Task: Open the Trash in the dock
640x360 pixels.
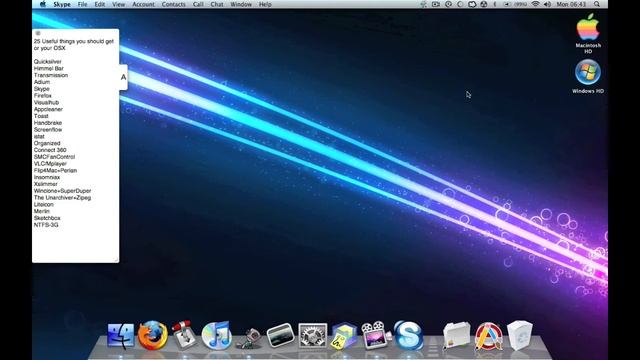Action: click(520, 336)
